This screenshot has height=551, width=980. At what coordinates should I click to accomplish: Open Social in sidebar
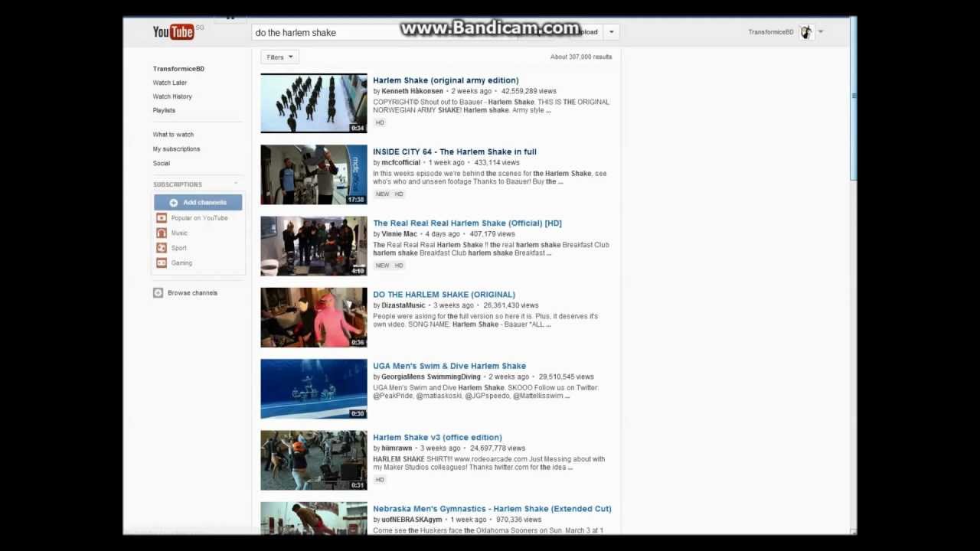(x=161, y=163)
